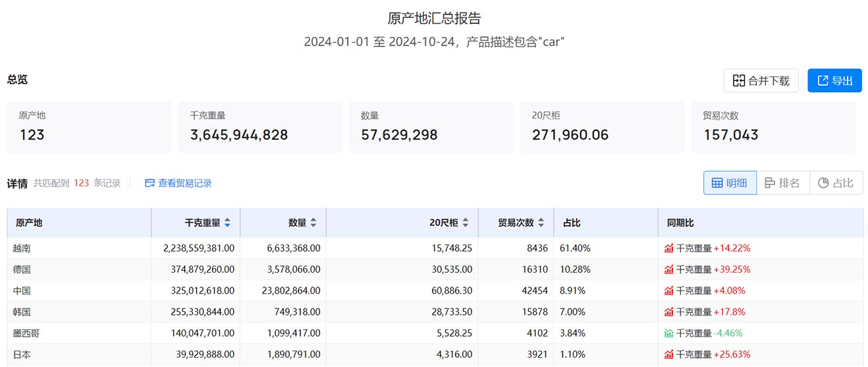Click value 749,318.00 in 韩国 row

[297, 312]
